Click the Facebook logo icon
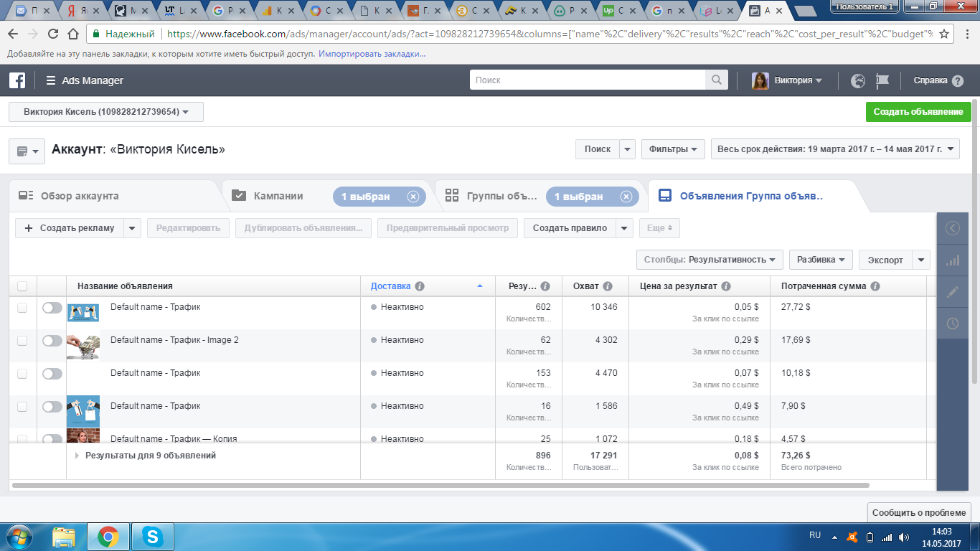Viewport: 980px width, 551px height. [x=17, y=80]
